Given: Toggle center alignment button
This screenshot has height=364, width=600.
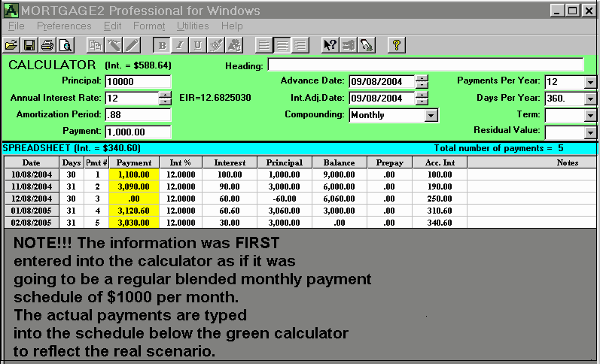Looking at the screenshot, I should pos(282,44).
